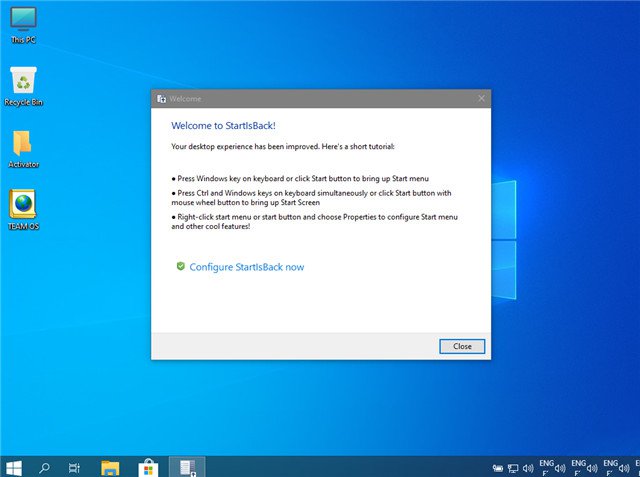
Task: Click the tip about Ctrl and Windows keys
Action: [x=311, y=197]
